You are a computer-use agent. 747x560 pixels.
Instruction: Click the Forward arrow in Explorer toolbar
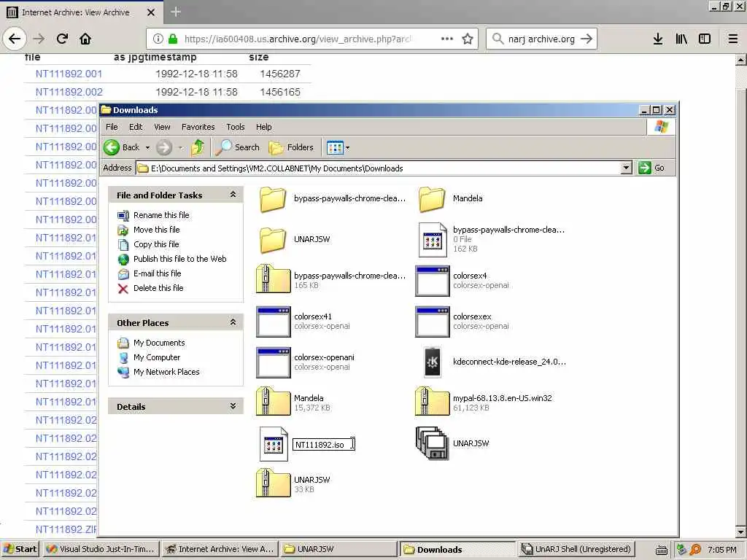click(x=164, y=147)
